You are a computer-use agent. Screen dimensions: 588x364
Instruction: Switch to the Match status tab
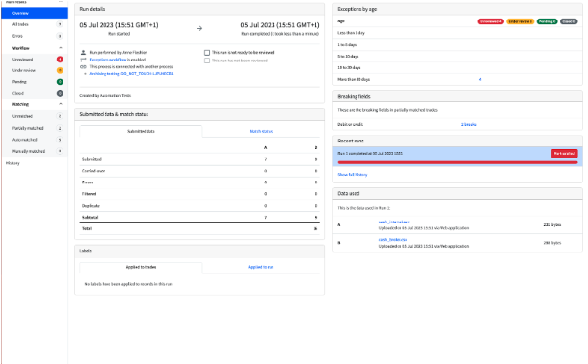261,131
